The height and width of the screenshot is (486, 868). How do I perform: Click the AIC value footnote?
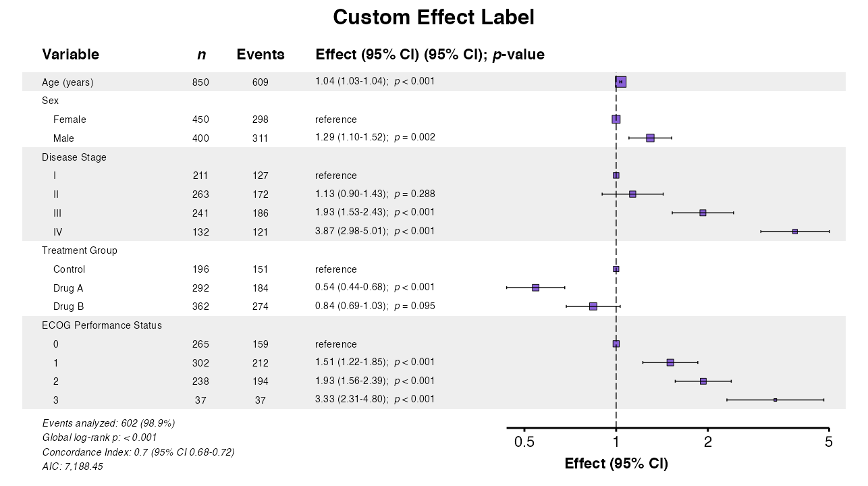pos(73,466)
